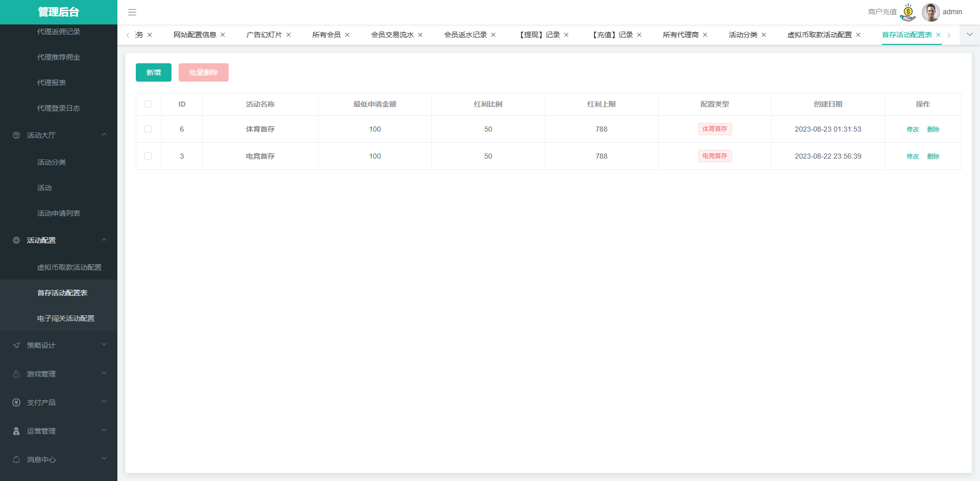Switch to the 会员交易流水 tab
Screen dimensions: 980x481
point(392,35)
